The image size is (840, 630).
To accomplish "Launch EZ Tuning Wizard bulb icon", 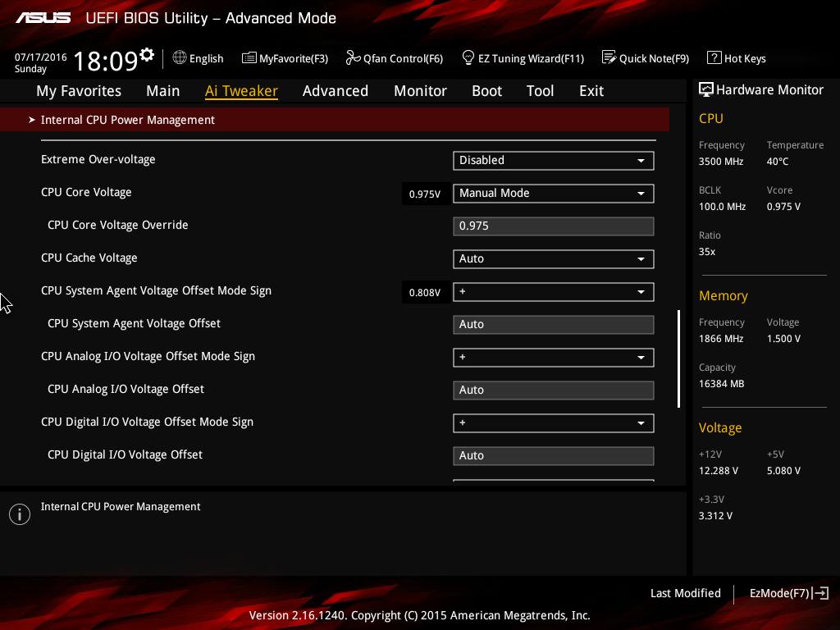I will [468, 57].
